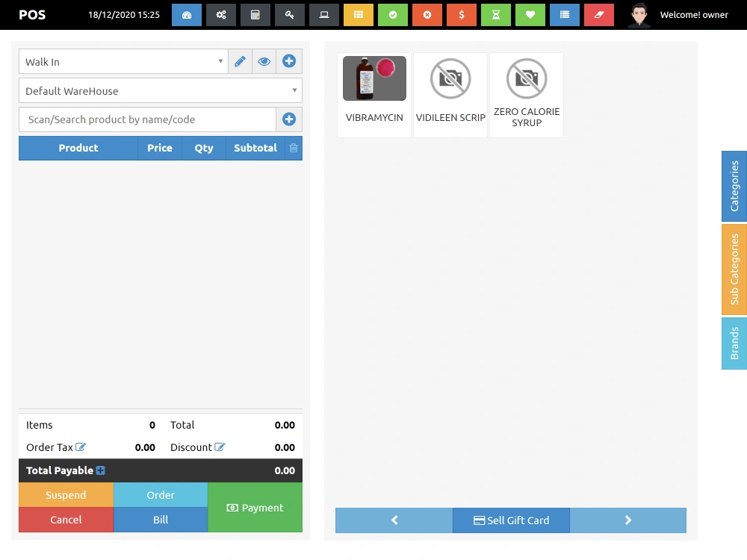The width and height of the screenshot is (747, 560).
Task: Click the Cancel button
Action: pos(66,520)
